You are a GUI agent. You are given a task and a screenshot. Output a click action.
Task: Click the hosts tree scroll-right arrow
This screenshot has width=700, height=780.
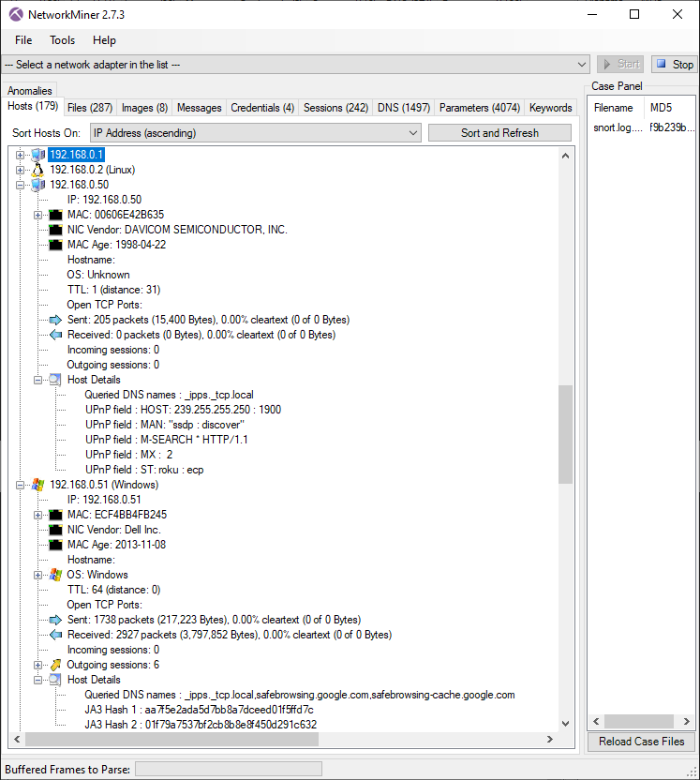pyautogui.click(x=550, y=739)
